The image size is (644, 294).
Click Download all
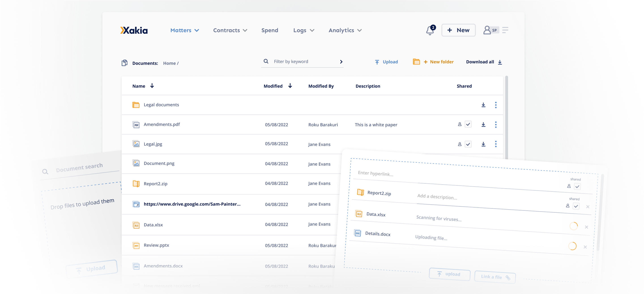click(484, 62)
